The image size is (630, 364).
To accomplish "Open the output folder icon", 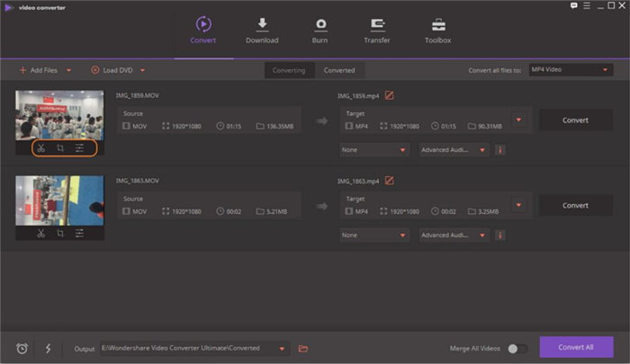I will pos(302,349).
